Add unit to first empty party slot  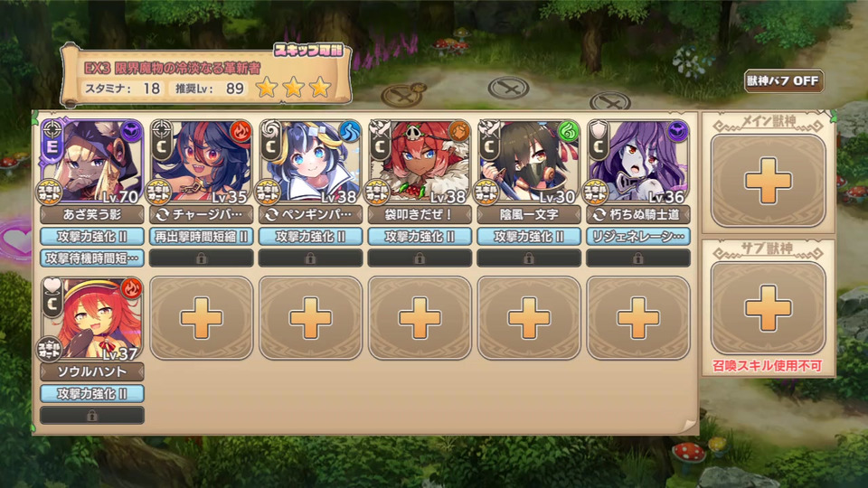[x=201, y=318]
